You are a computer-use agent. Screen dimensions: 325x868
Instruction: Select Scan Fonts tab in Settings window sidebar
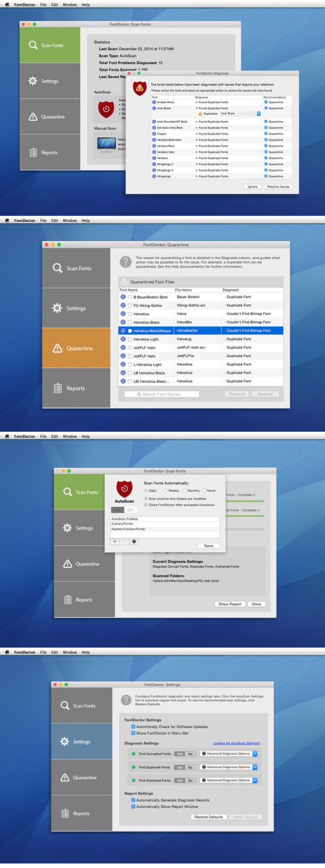[x=82, y=706]
